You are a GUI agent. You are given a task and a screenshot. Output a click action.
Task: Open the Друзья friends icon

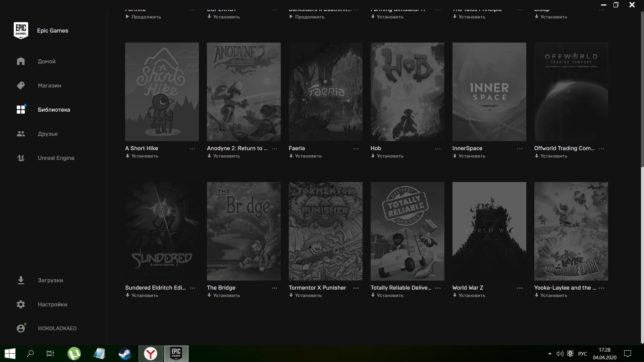click(x=21, y=134)
